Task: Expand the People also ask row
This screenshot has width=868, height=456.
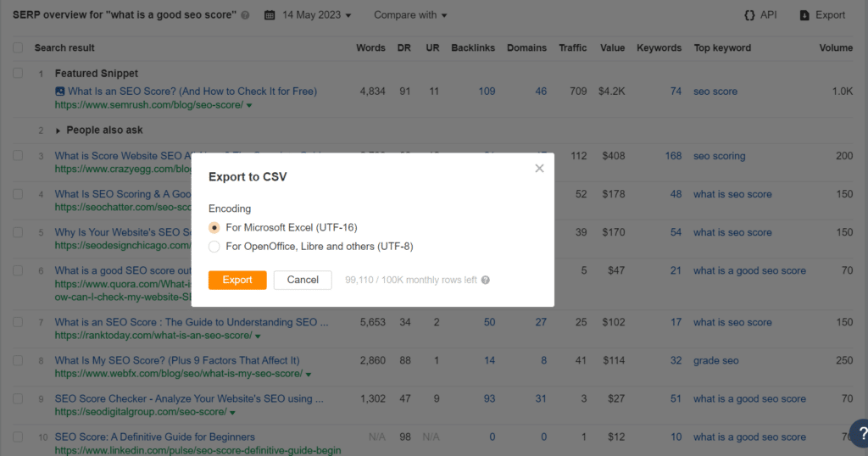Action: 58,131
